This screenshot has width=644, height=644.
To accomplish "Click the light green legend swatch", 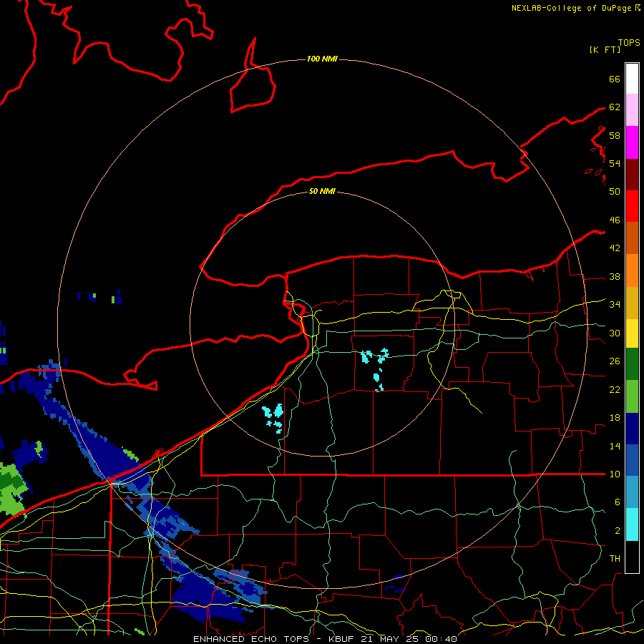I will (x=632, y=396).
